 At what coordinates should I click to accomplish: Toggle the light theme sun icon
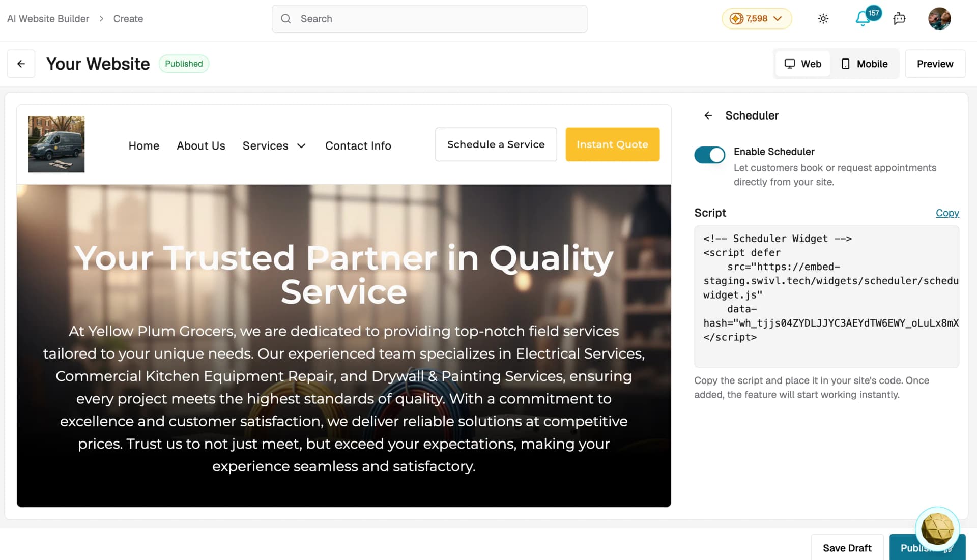coord(823,19)
